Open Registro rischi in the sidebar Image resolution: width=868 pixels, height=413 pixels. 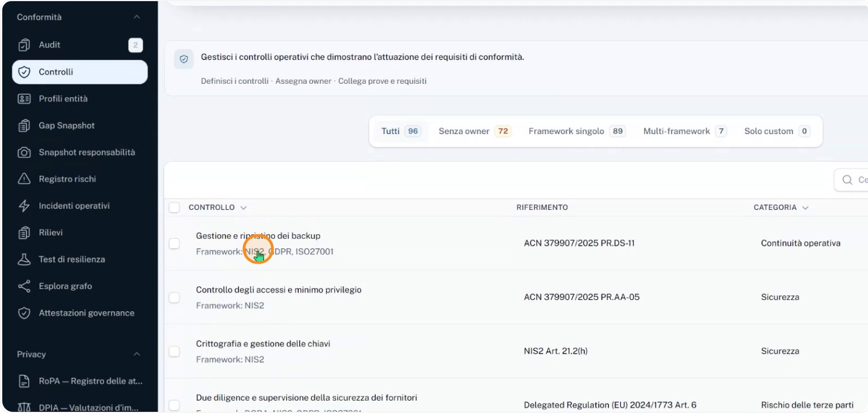[x=80, y=179]
